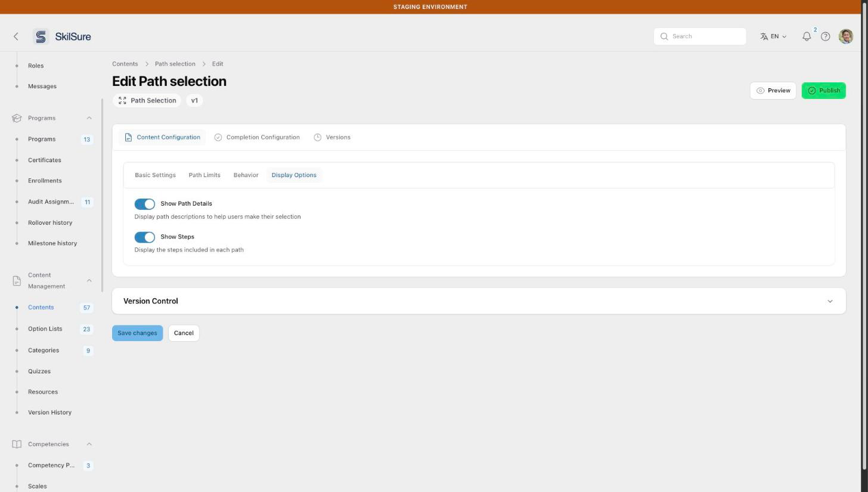Viewport: 868px width, 492px height.
Task: Collapse the Programs sidebar section
Action: (89, 118)
